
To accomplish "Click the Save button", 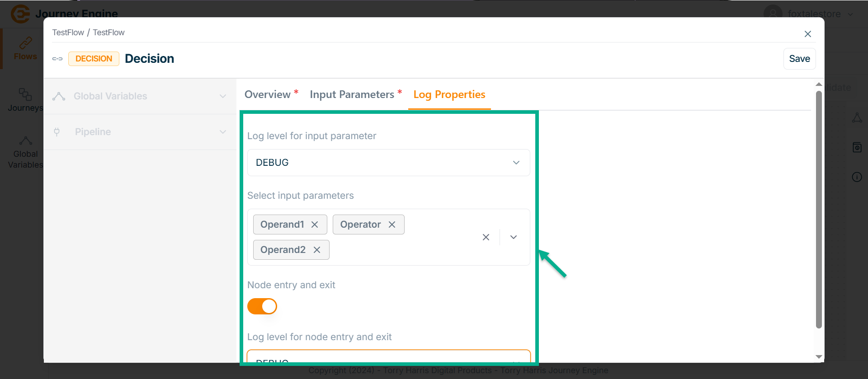I will [x=799, y=59].
